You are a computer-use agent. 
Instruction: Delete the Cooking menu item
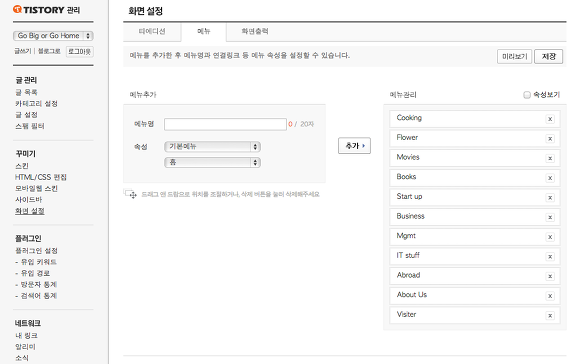550,119
